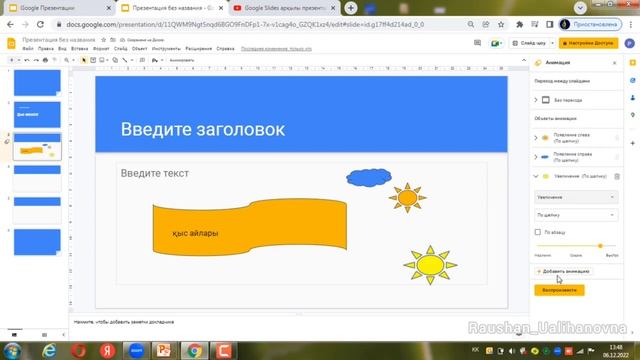Select the text box tool
Viewport: 640px width, 360px height.
coord(93,60)
